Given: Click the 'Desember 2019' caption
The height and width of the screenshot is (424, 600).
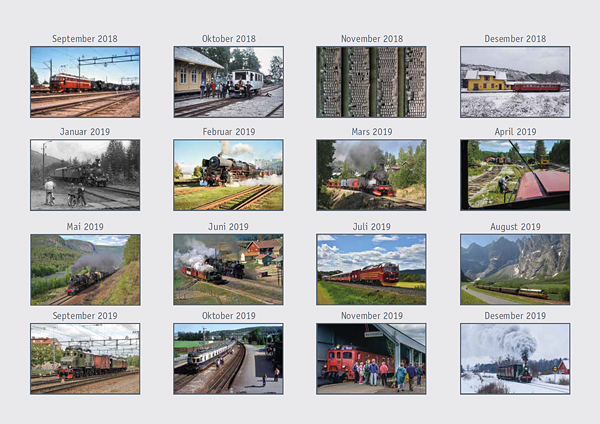Looking at the screenshot, I should 515,316.
